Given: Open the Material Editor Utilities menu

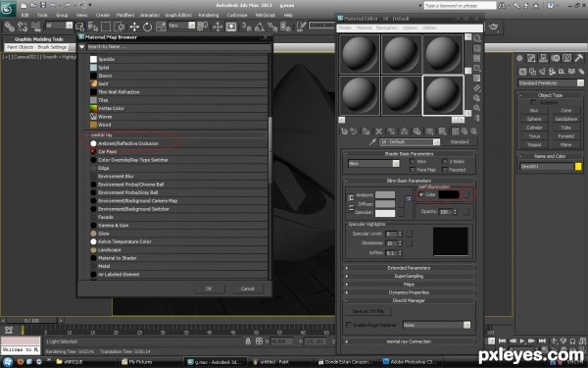Looking at the screenshot, I should pyautogui.click(x=429, y=27).
